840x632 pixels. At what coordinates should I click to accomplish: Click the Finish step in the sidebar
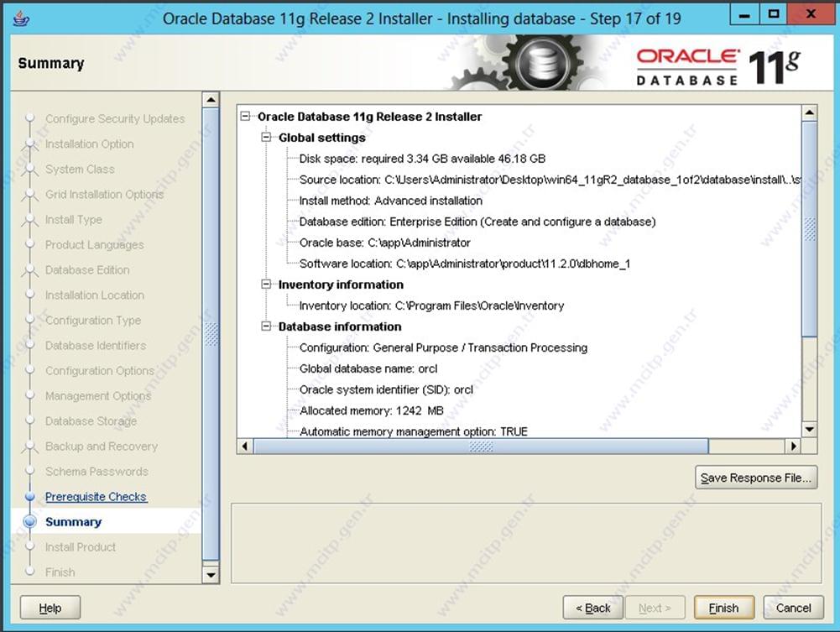tap(60, 572)
